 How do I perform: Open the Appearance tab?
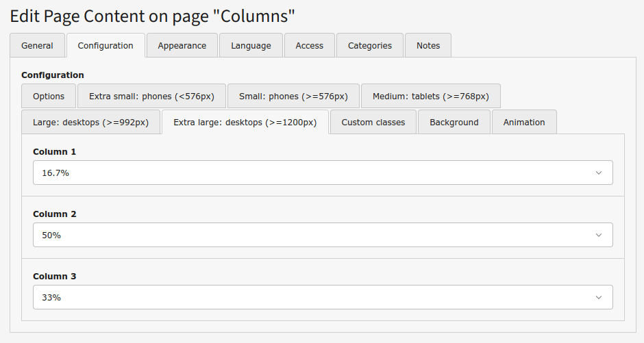(x=182, y=46)
